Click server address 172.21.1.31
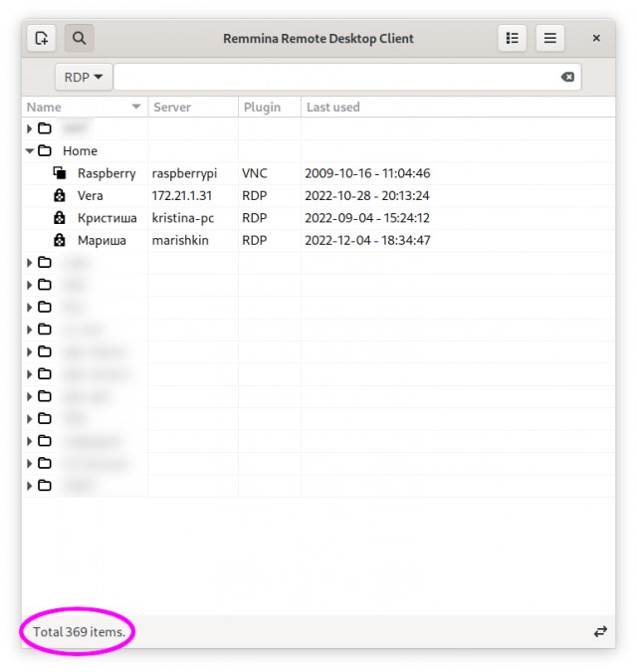This screenshot has height=672, width=637. [182, 195]
